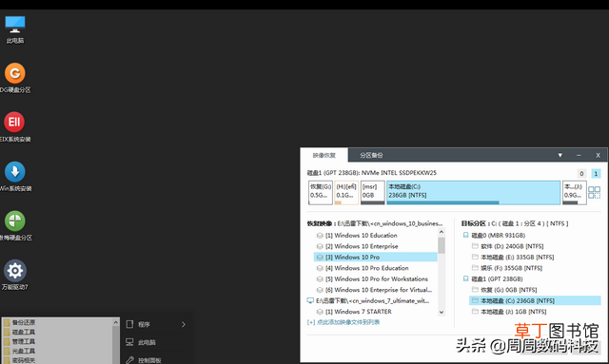609x364 pixels.
Task: Click the monitor icon of the windows_7_ultimate image file
Action: pyautogui.click(x=310, y=300)
